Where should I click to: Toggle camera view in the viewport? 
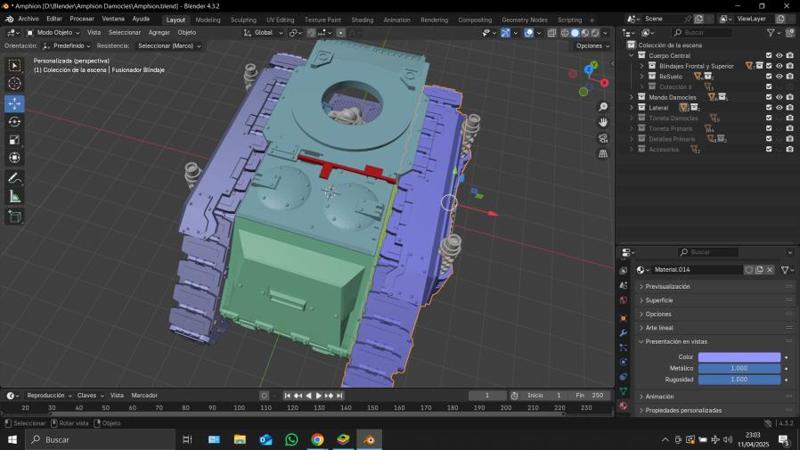pyautogui.click(x=603, y=138)
